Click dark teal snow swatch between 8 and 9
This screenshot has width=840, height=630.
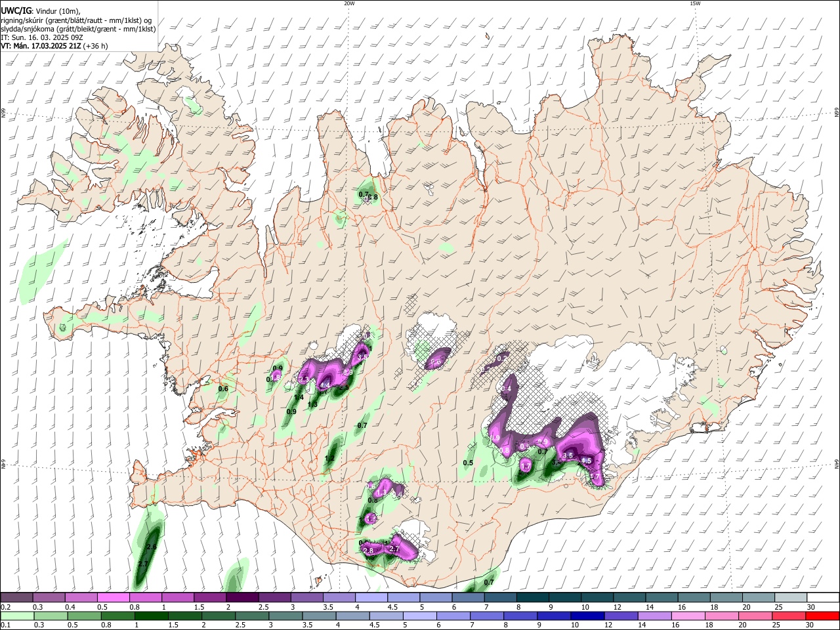pos(533,597)
